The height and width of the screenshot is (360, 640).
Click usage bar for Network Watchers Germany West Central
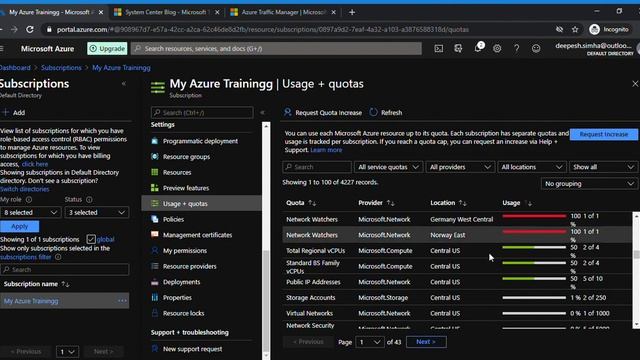[x=534, y=216]
